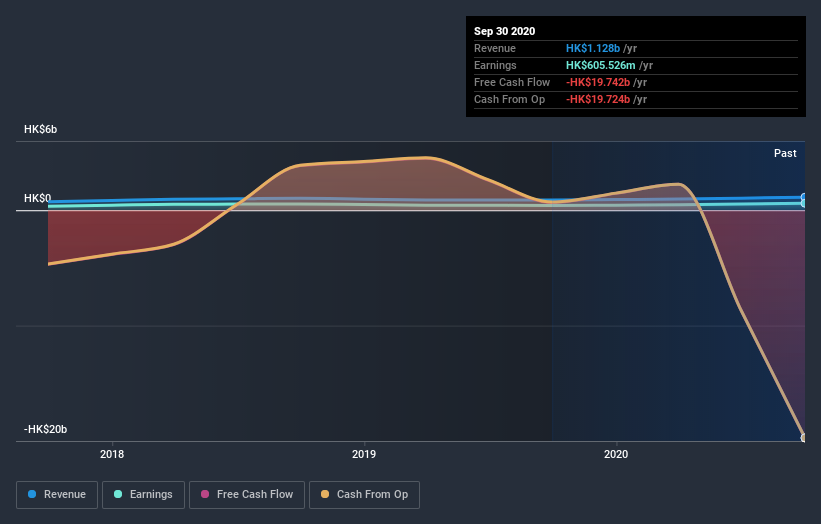This screenshot has width=821, height=524.
Task: Toggle the Cash From Op legend button
Action: click(364, 495)
